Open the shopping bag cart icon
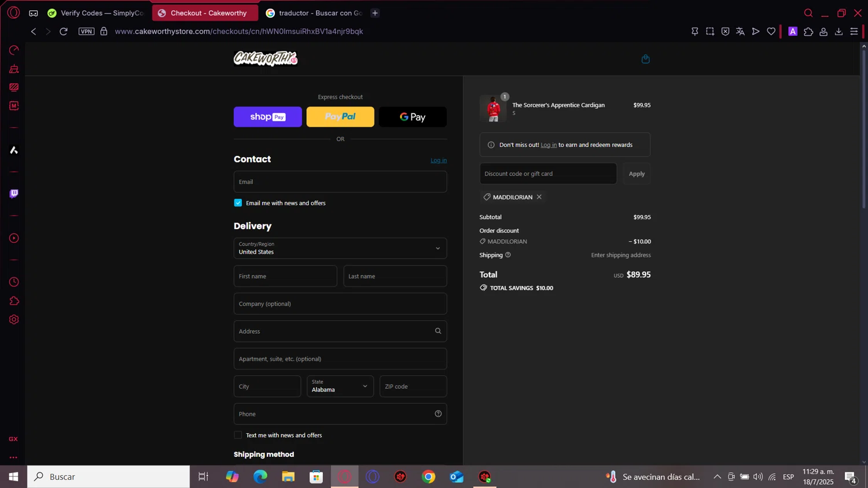The image size is (868, 488). click(645, 59)
